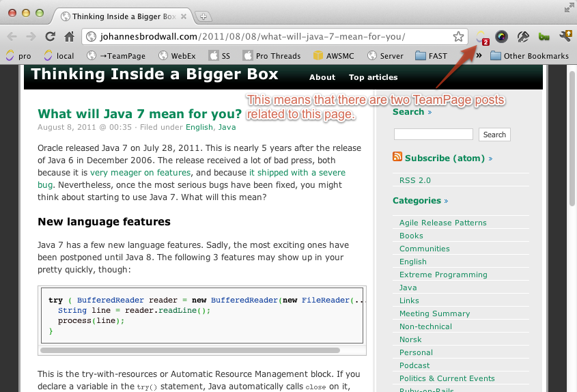Navigate back with the back arrow
The width and height of the screenshot is (577, 392).
pyautogui.click(x=12, y=36)
